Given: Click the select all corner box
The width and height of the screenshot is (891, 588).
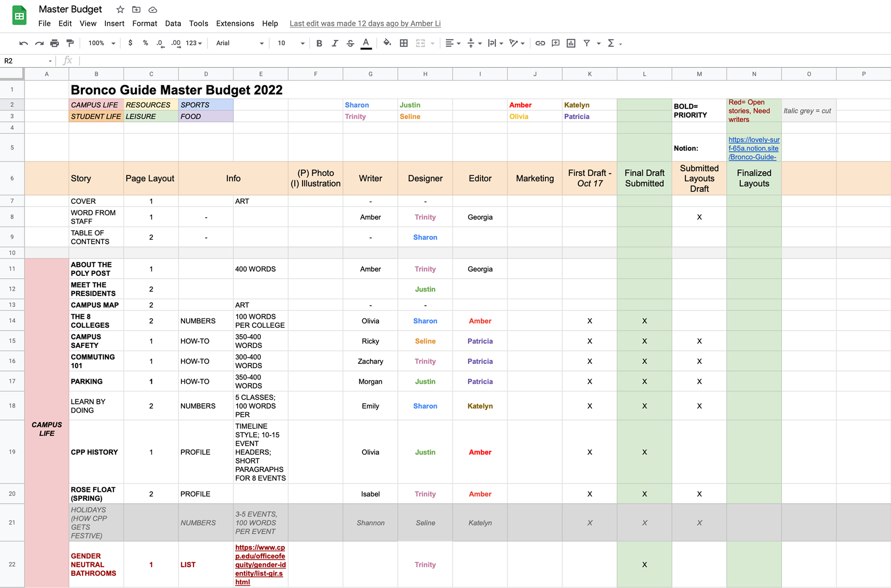Looking at the screenshot, I should tap(12, 73).
